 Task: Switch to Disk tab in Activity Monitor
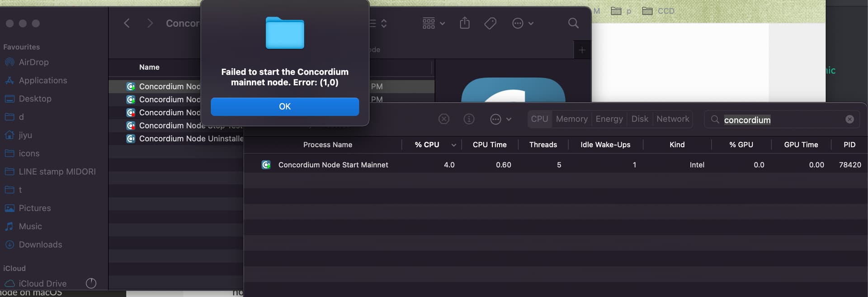point(640,119)
